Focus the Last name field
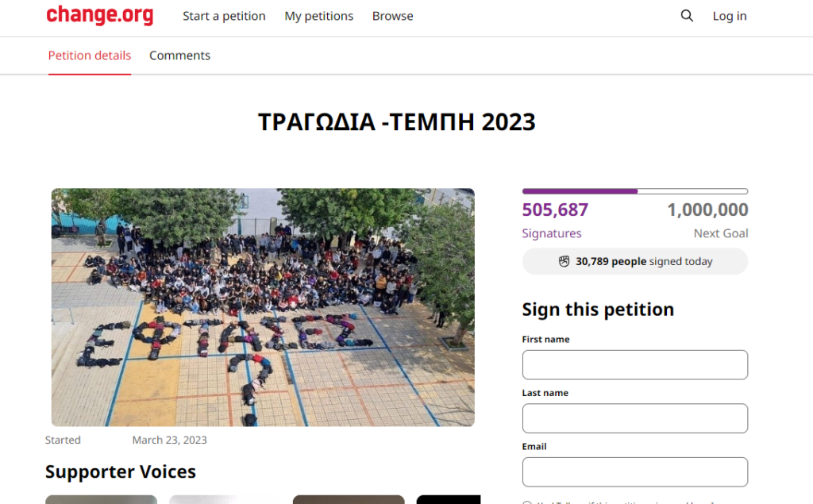Viewport: 813px width, 504px height. coord(634,418)
